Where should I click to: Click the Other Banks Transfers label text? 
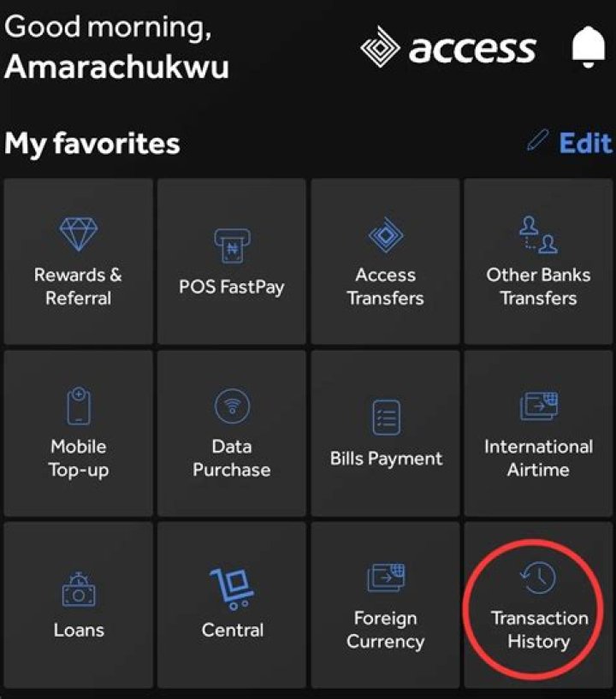[x=538, y=287]
